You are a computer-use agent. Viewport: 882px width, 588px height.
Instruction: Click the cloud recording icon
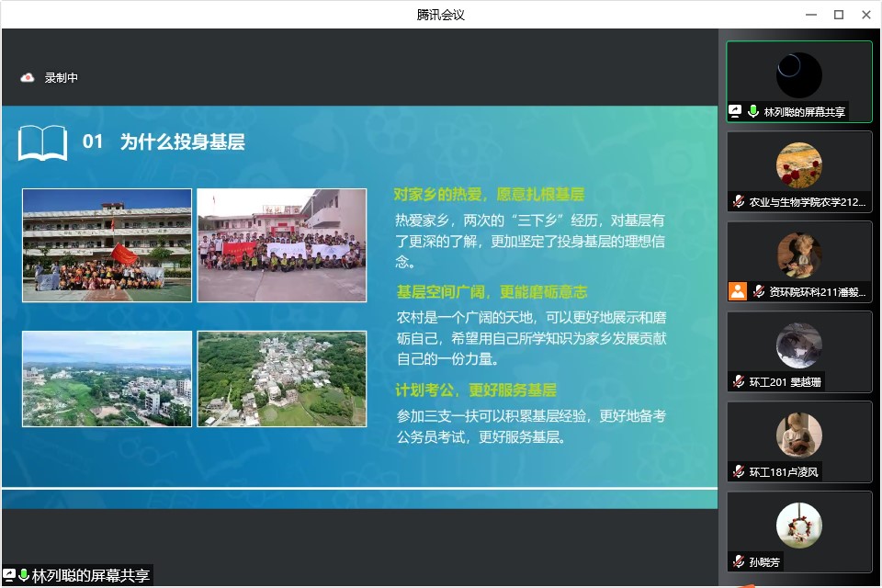coord(28,78)
